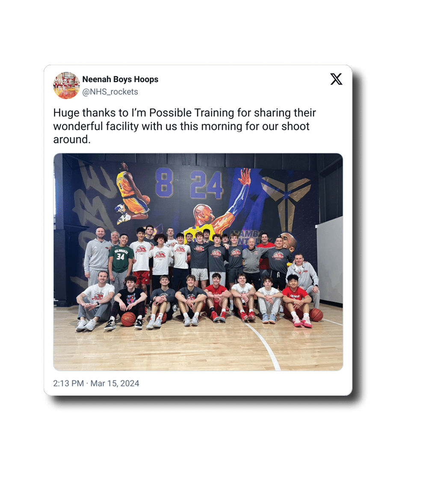Click the X logo icon
This screenshot has width=426, height=504.
(x=336, y=79)
